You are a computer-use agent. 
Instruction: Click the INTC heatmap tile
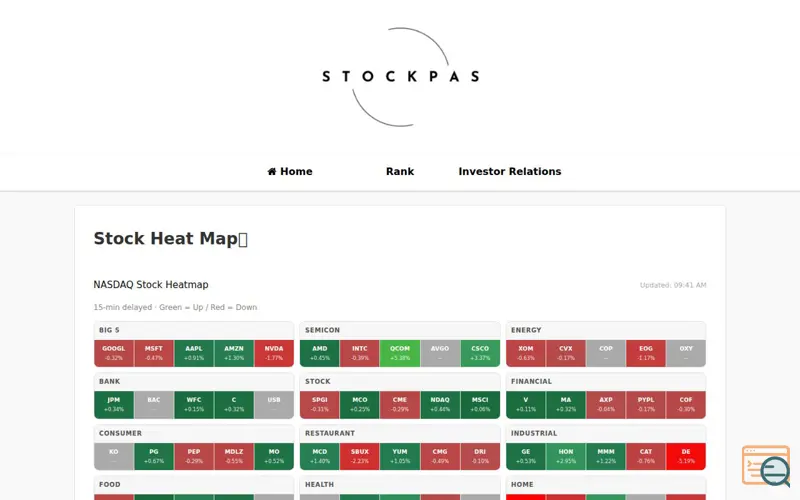[x=360, y=353]
